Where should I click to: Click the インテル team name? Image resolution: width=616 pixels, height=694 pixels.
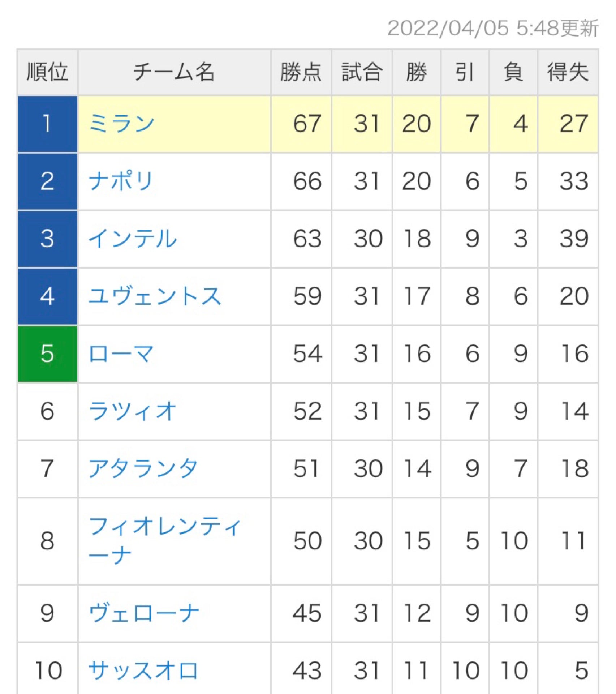133,239
